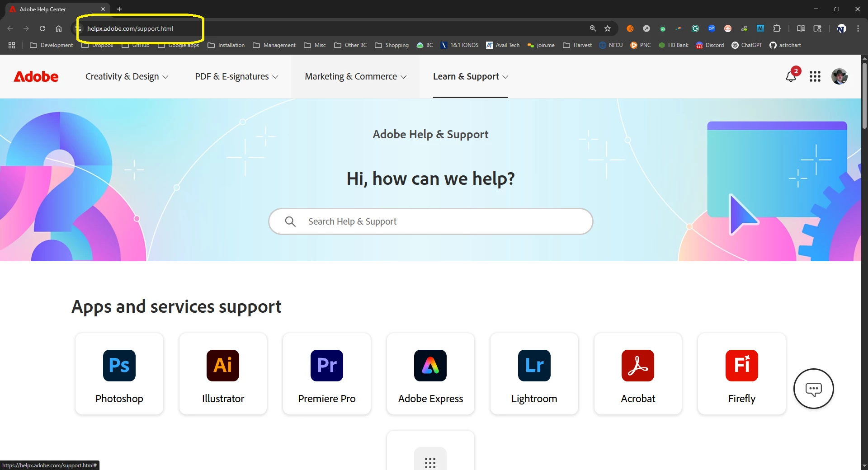The height and width of the screenshot is (470, 868).
Task: Open the NFCU bookmark
Action: [611, 45]
